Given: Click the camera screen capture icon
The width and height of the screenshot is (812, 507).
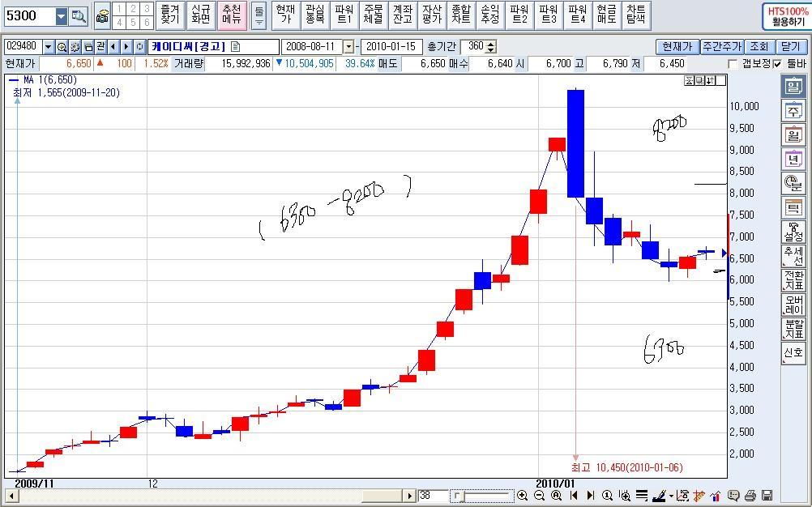Looking at the screenshot, I should (x=103, y=16).
